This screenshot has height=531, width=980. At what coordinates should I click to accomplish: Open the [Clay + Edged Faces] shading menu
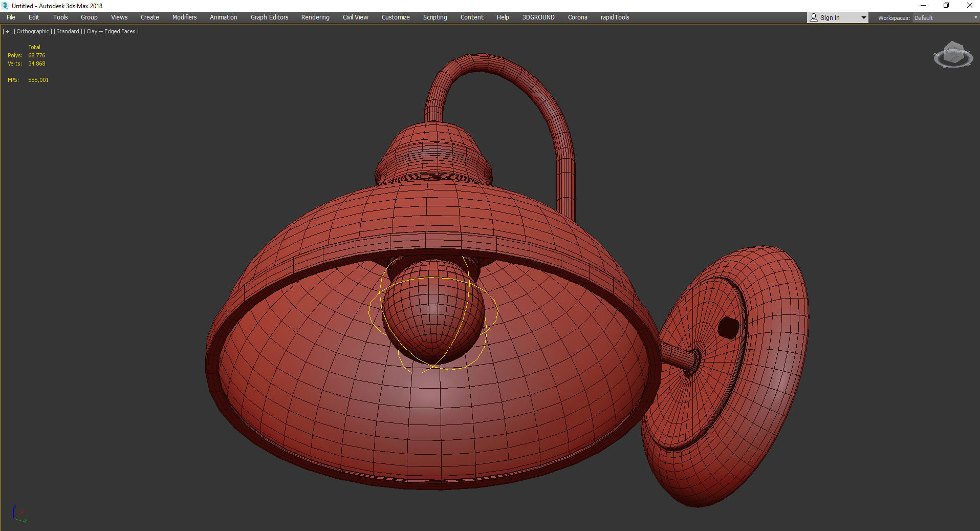(x=111, y=31)
